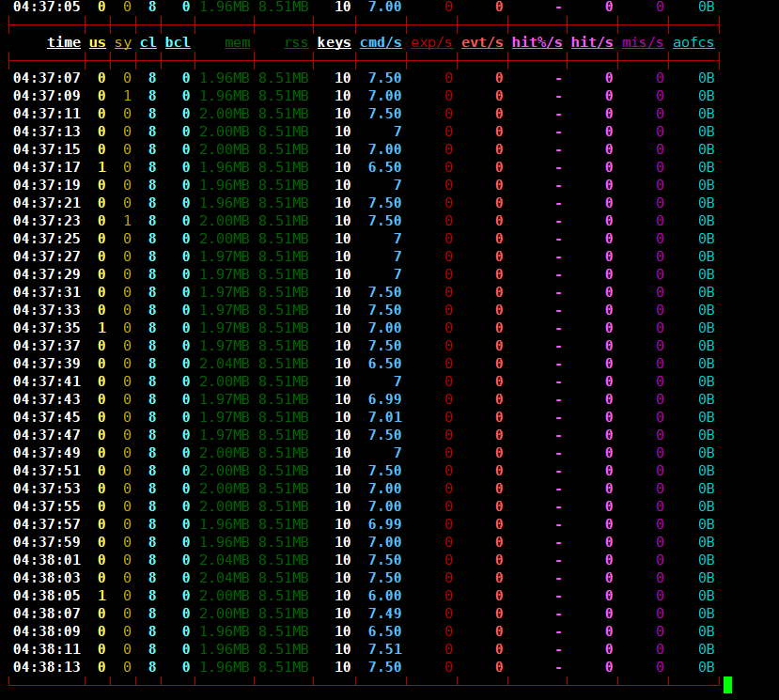Image resolution: width=779 pixels, height=700 pixels.
Task: Select timestamp 04:37:51
Action: pyautogui.click(x=47, y=471)
